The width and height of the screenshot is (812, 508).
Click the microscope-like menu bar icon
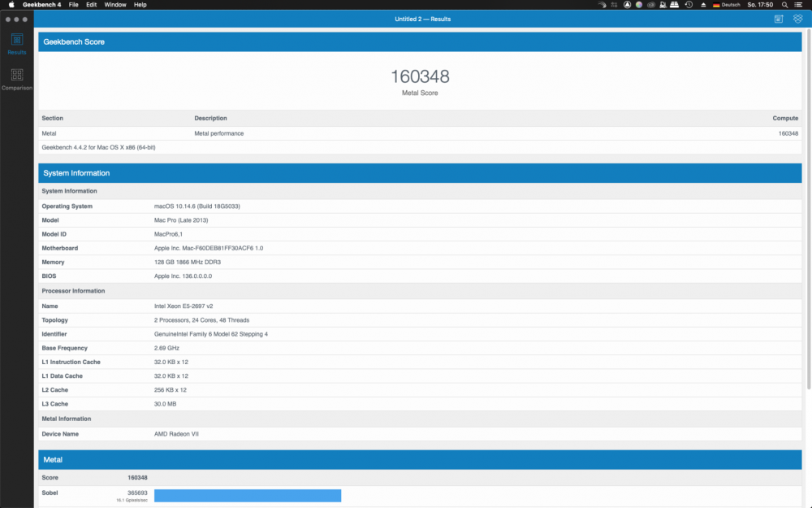663,5
